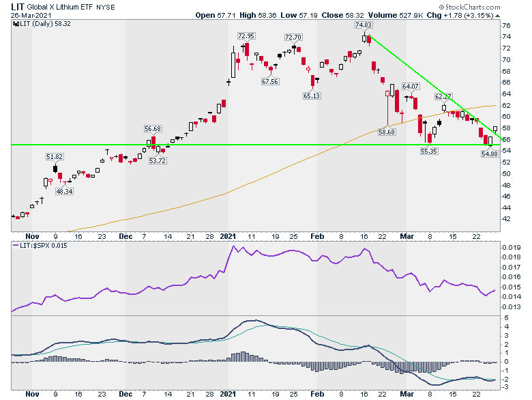Click the 72.70 high price label
The image size is (532, 400).
pos(293,38)
